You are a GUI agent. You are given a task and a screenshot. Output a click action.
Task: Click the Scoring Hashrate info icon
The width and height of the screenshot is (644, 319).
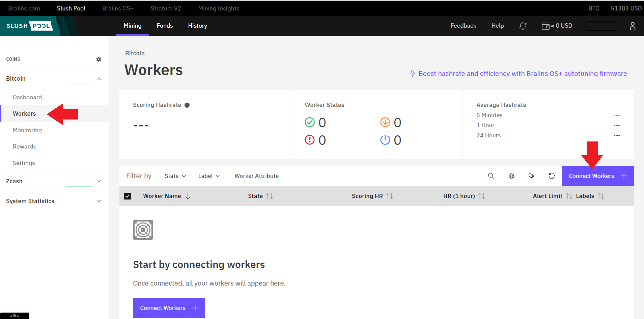pyautogui.click(x=187, y=105)
